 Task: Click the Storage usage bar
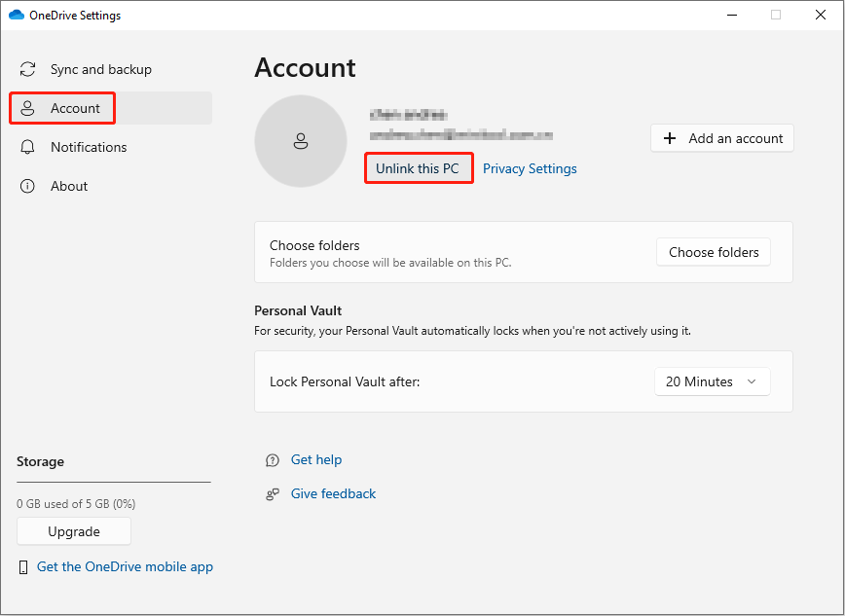(113, 481)
